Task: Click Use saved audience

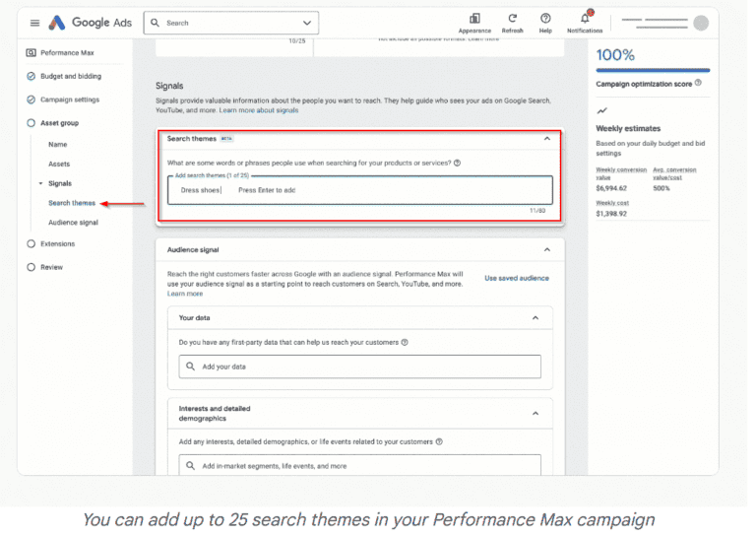Action: 517,279
